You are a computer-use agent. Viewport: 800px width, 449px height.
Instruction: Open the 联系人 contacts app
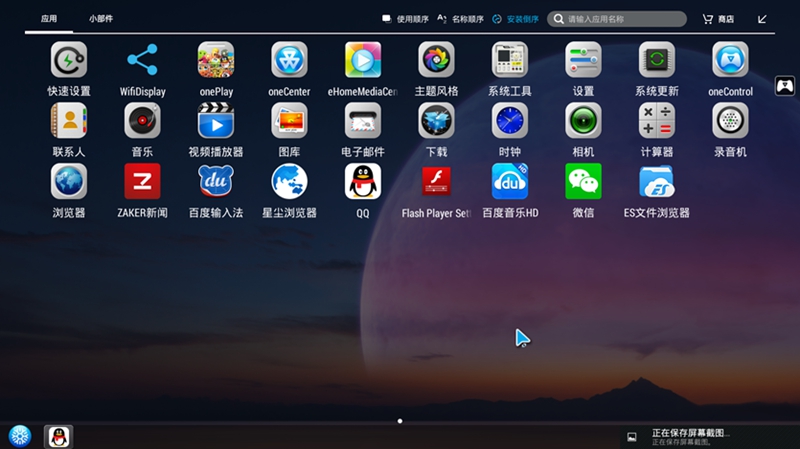pyautogui.click(x=69, y=121)
